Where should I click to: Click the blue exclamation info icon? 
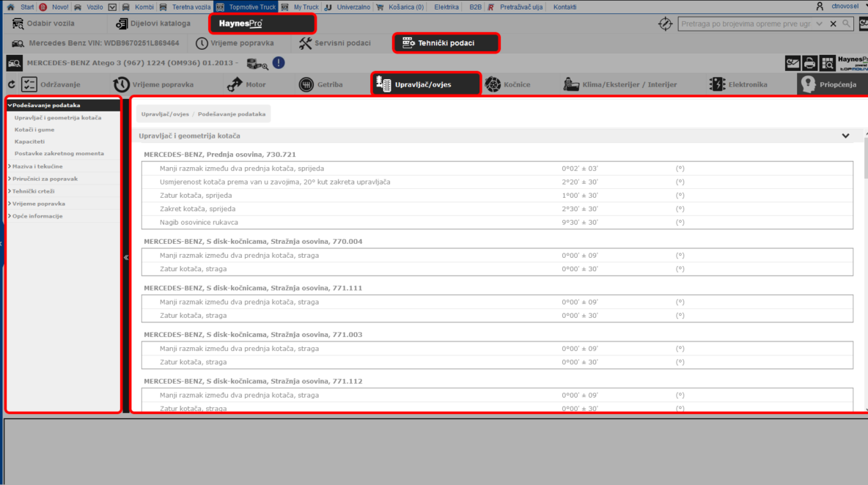point(279,63)
